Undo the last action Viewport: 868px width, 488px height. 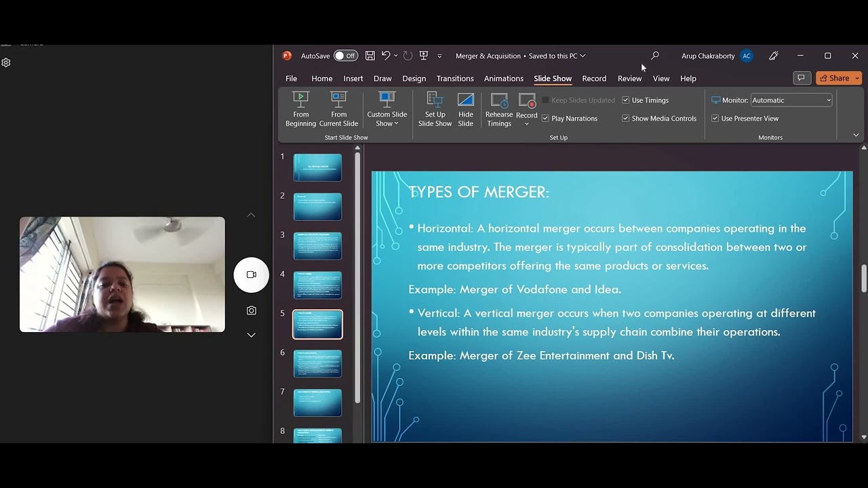click(386, 56)
